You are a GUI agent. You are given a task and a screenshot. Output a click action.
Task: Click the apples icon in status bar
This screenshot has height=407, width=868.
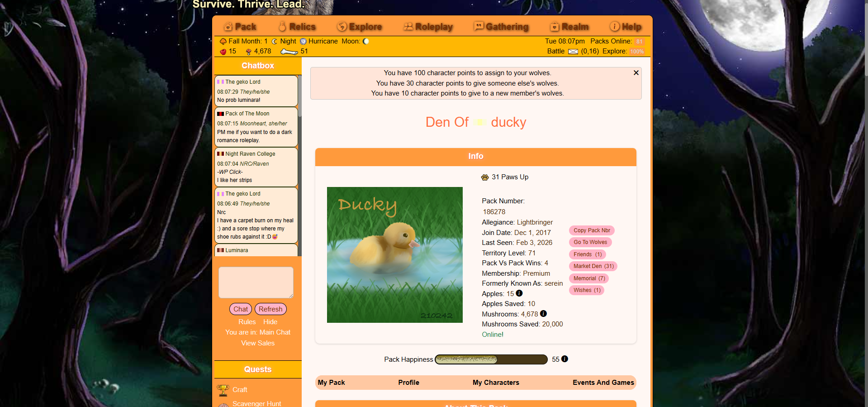coord(223,52)
